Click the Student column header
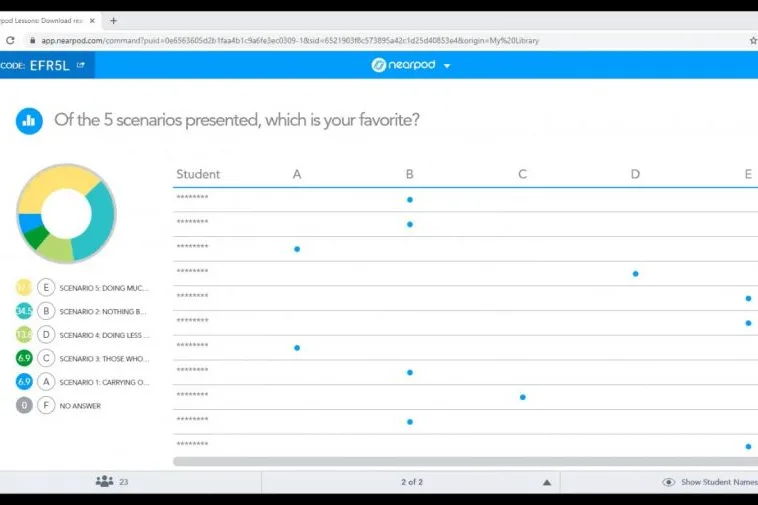The height and width of the screenshot is (505, 758). point(198,174)
